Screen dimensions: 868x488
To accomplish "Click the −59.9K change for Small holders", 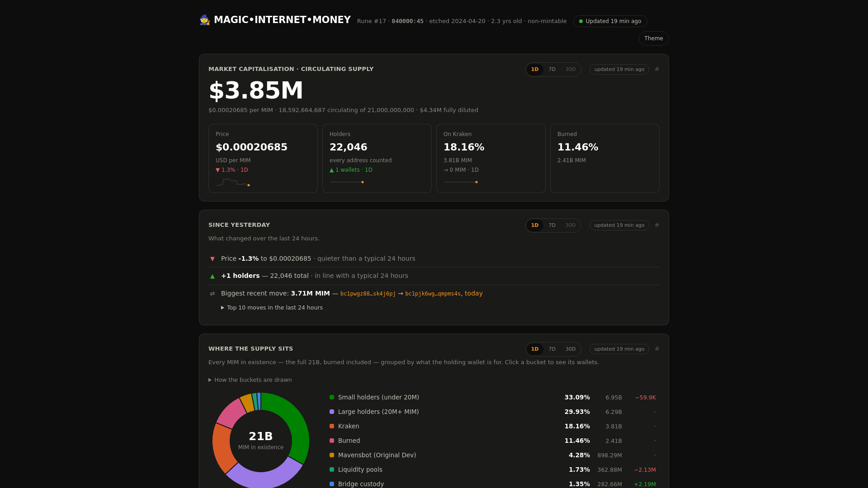I will [645, 398].
